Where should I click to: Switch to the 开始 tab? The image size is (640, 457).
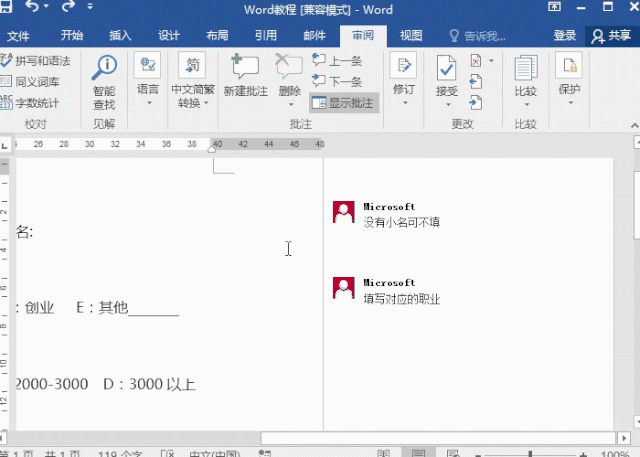tap(72, 35)
